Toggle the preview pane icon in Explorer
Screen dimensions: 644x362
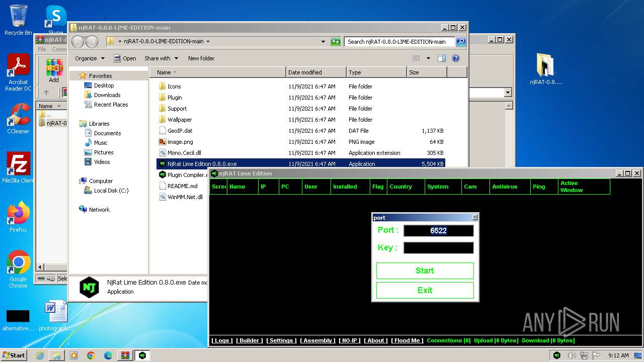[442, 58]
